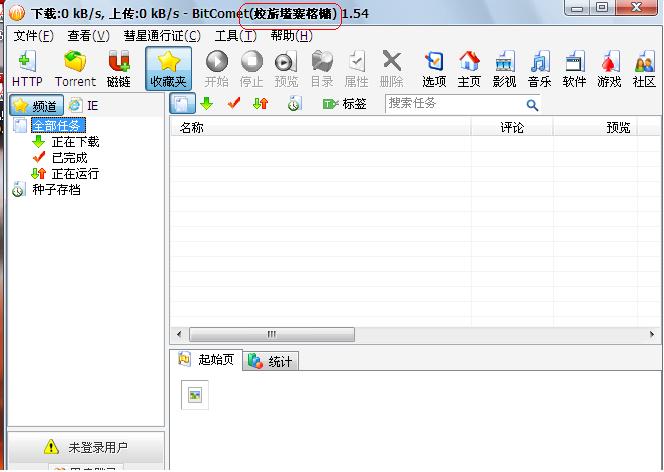Open the 软件 software channel icon

574,69
